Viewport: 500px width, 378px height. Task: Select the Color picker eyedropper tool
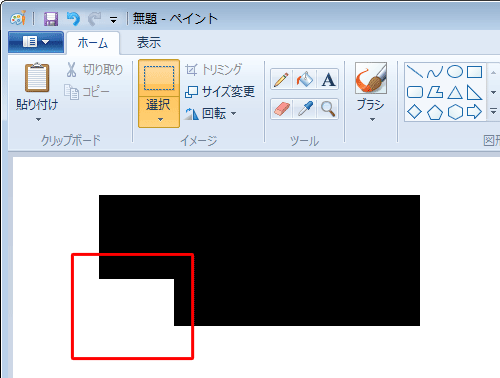tap(305, 109)
